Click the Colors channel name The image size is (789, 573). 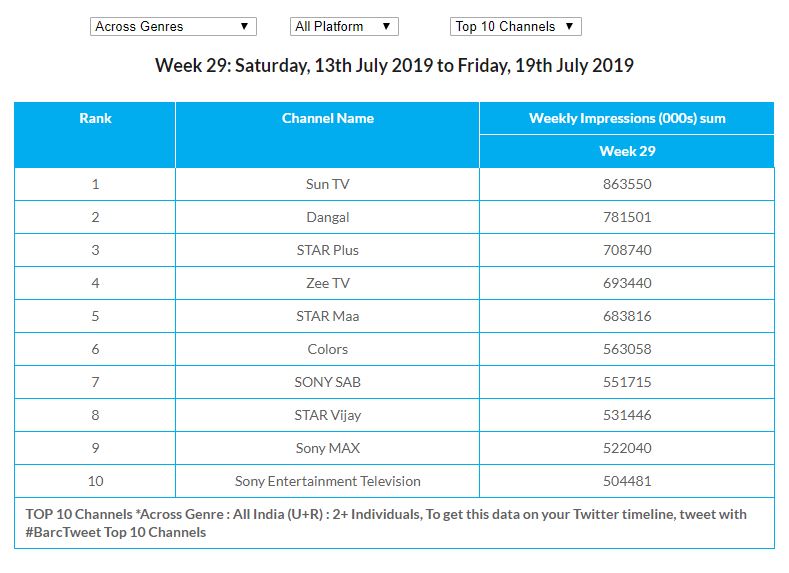[327, 349]
